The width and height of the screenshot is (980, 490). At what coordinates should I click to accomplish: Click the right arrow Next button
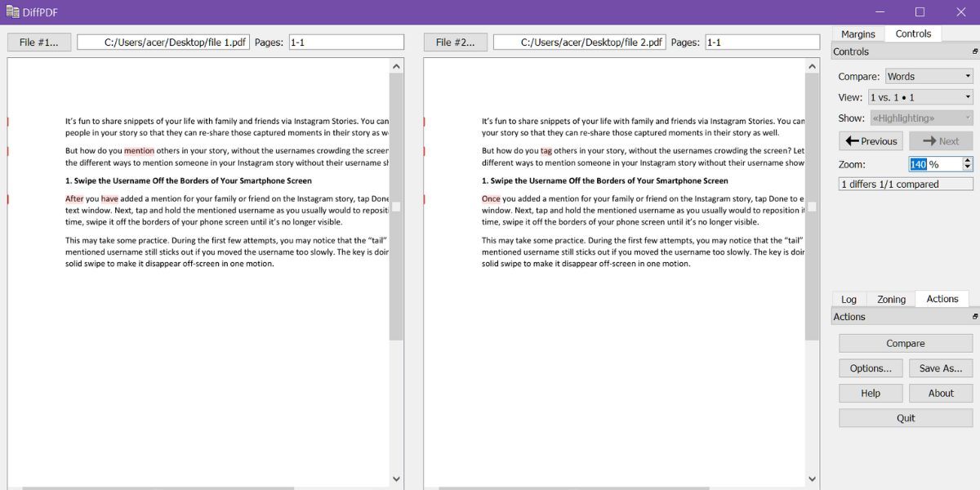[941, 141]
